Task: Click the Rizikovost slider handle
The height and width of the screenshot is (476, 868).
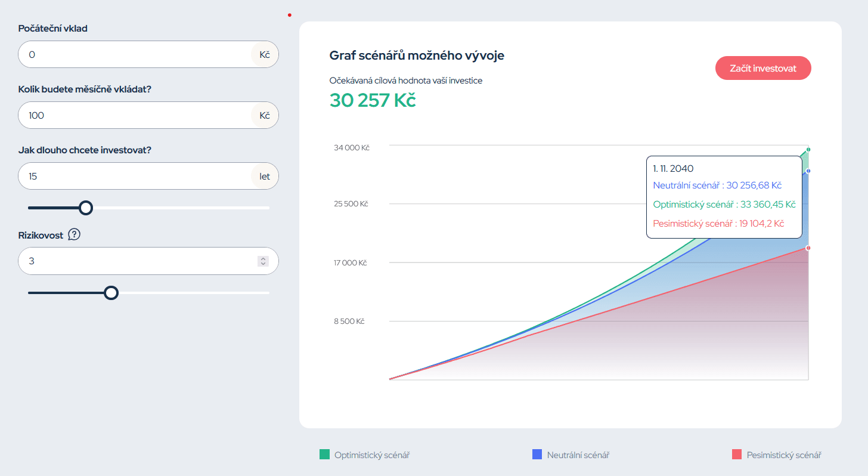Action: click(x=111, y=293)
